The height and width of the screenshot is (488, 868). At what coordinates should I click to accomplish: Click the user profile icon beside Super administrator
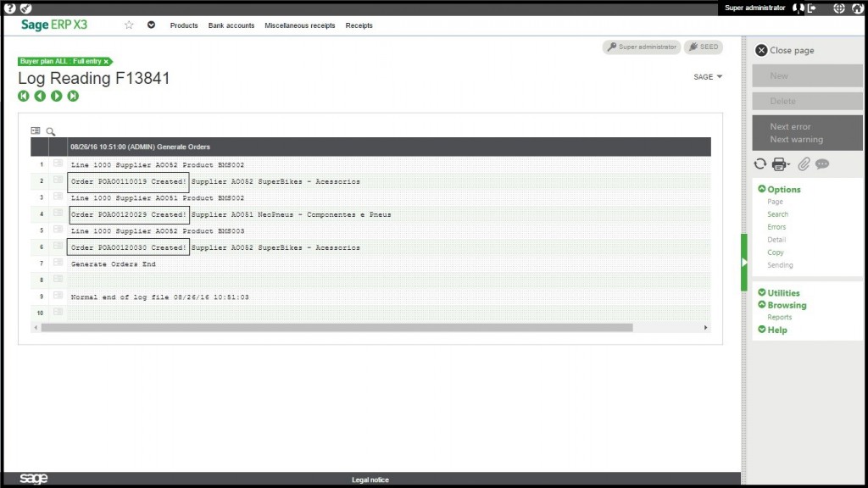pos(798,8)
